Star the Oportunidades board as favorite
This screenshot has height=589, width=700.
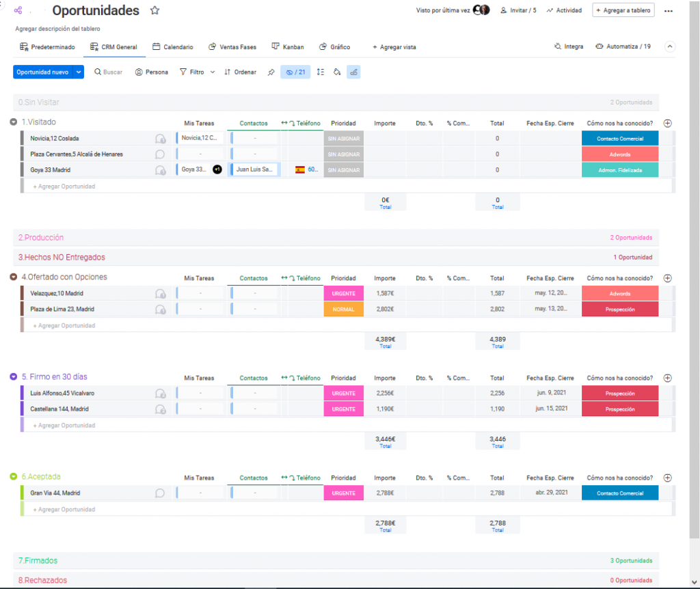pos(155,11)
